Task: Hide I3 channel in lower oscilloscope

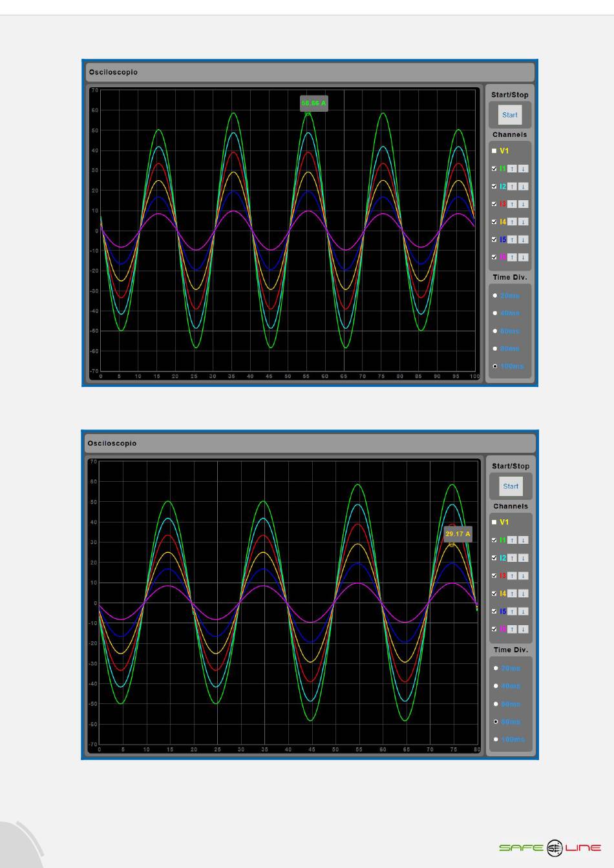Action: click(x=494, y=575)
